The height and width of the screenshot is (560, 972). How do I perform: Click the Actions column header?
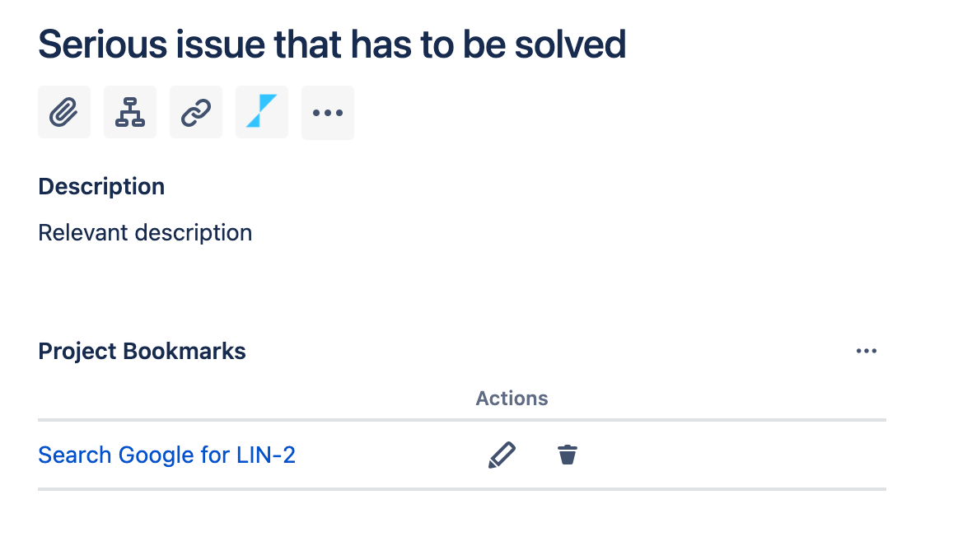(x=512, y=399)
